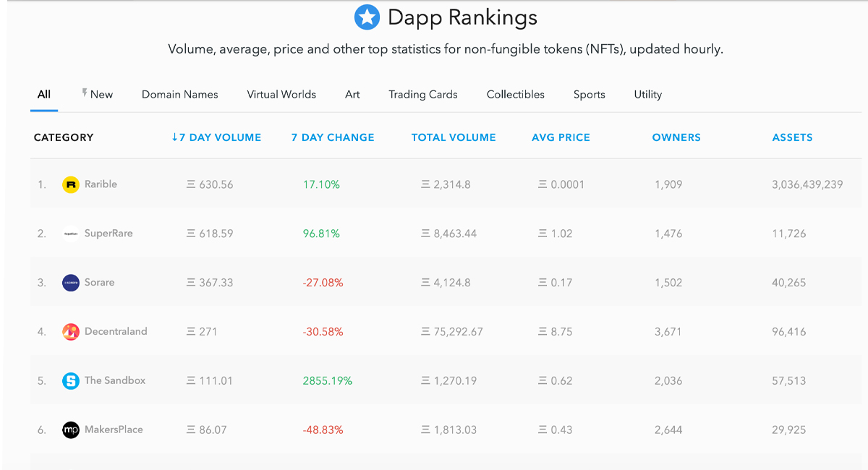Open the Trading Cards tab
Screen dimensions: 868x470
tap(423, 94)
